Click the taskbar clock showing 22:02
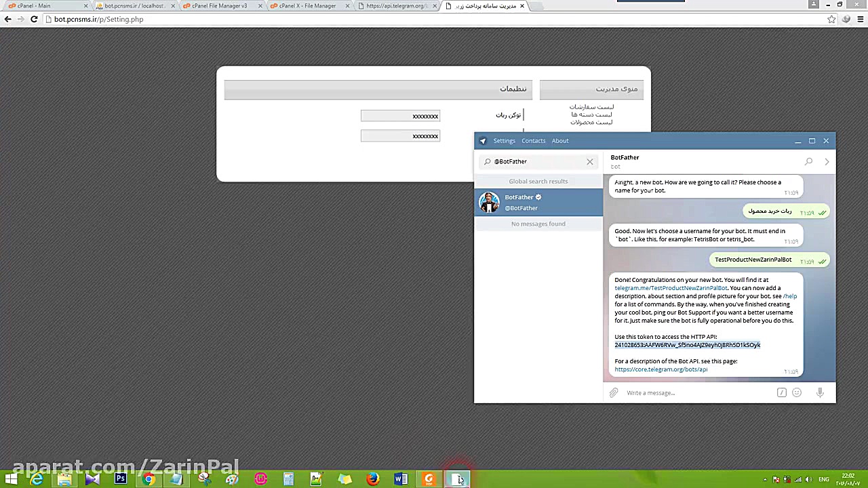The image size is (868, 488). click(848, 480)
